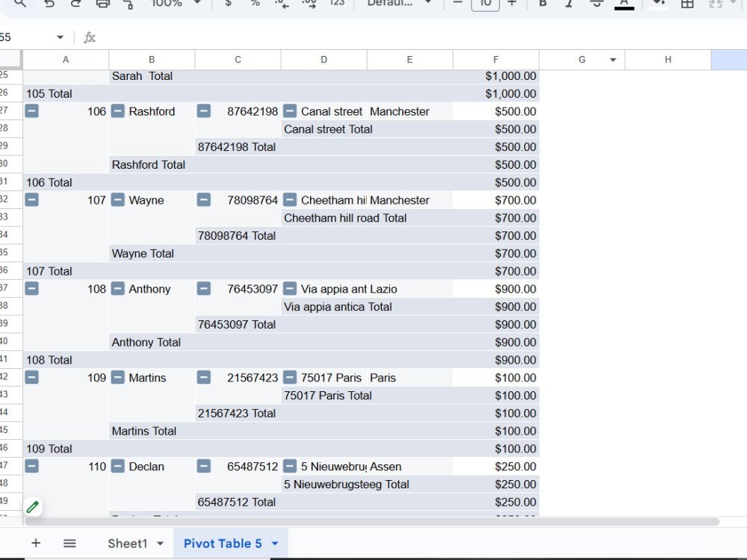
Task: Click the green pencil edit pivot icon
Action: [32, 507]
